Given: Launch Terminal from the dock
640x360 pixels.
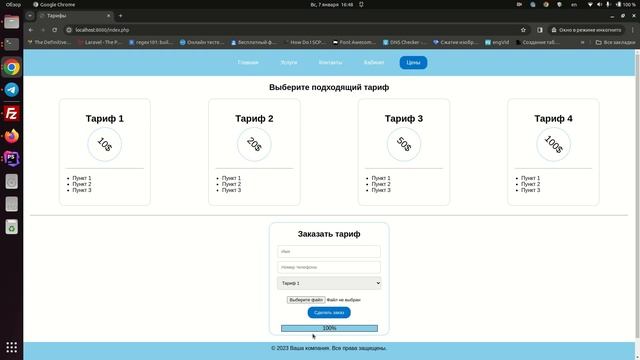Looking at the screenshot, I should (11, 44).
